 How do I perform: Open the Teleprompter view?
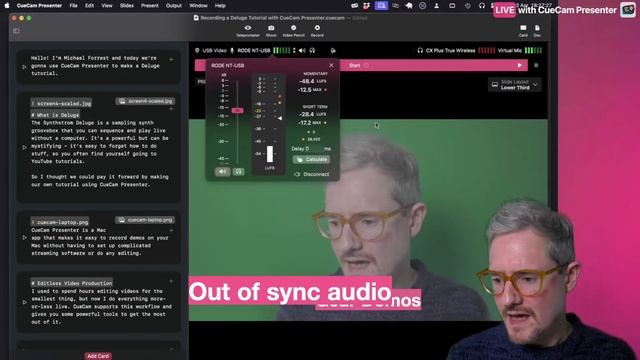tap(248, 31)
